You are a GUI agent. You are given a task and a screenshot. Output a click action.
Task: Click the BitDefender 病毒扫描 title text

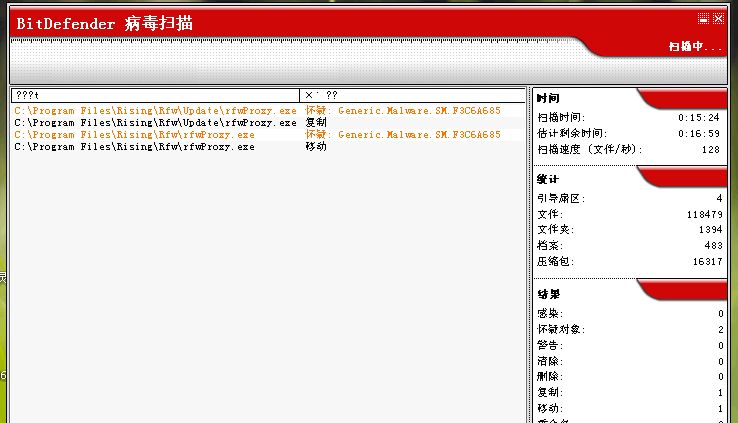104,24
